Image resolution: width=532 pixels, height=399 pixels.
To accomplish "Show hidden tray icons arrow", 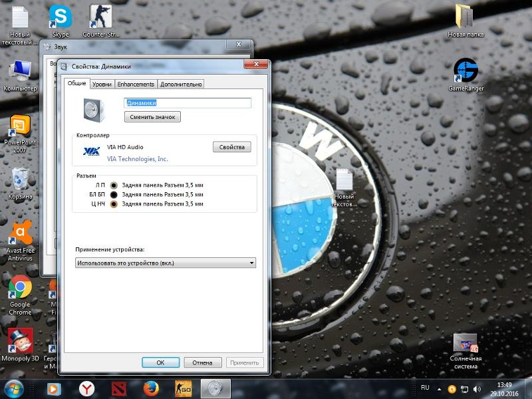I will [440, 389].
